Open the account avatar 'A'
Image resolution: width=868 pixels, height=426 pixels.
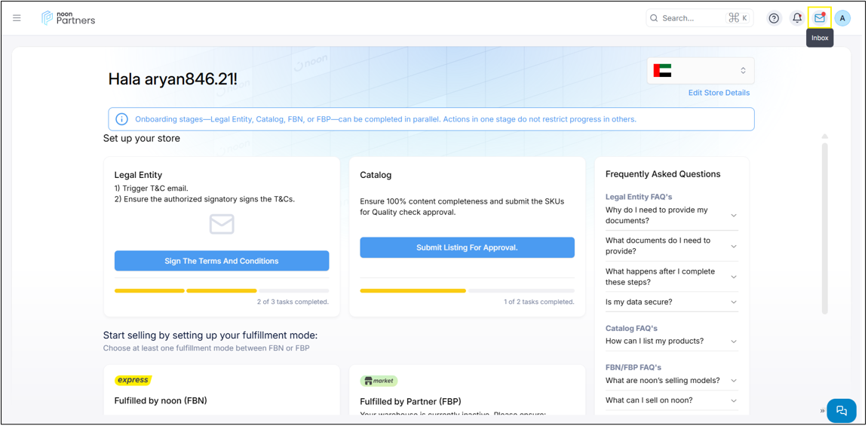842,18
